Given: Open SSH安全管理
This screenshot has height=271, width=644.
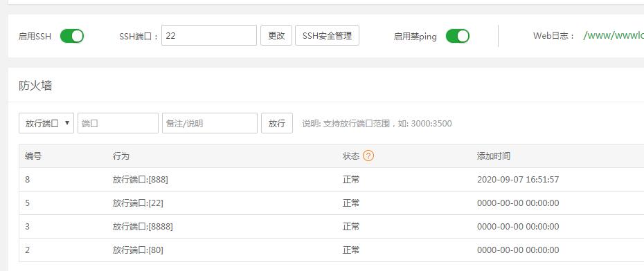Looking at the screenshot, I should click(328, 35).
